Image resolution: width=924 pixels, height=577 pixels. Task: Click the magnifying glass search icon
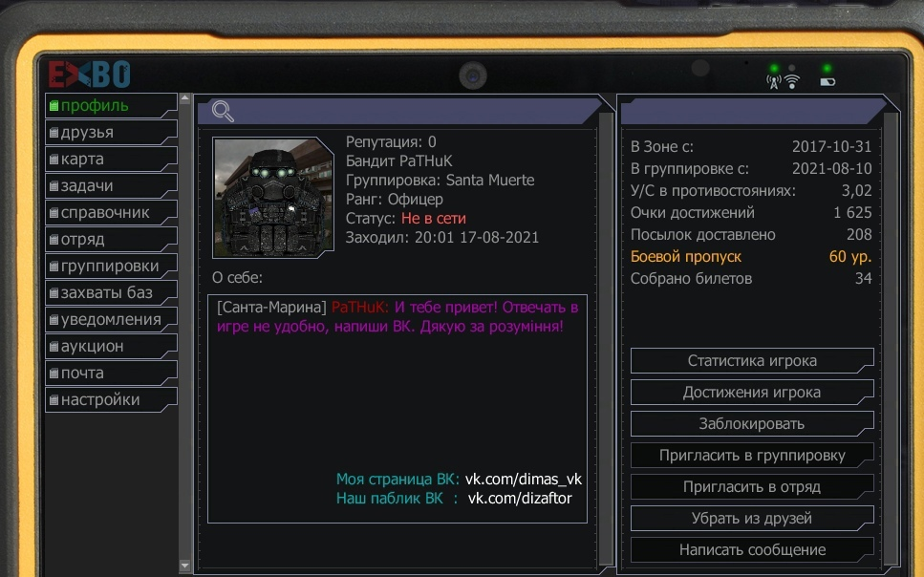tap(223, 111)
